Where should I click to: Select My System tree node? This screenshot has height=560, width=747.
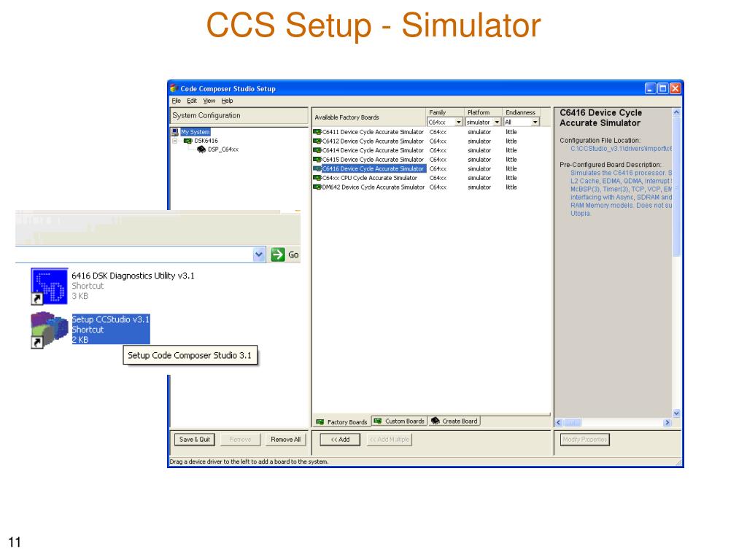pyautogui.click(x=195, y=132)
